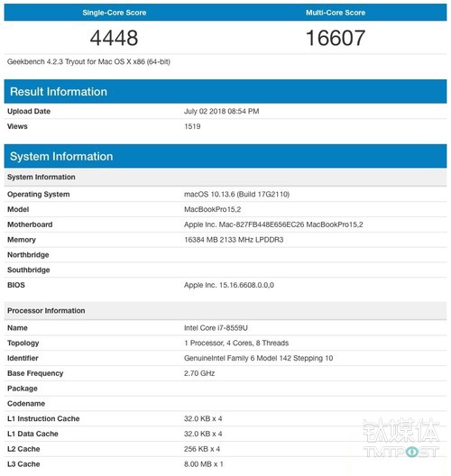The width and height of the screenshot is (451, 476).
Task: Select 16384 MB 2133 MHz LPDDR3 value
Action: pos(234,240)
